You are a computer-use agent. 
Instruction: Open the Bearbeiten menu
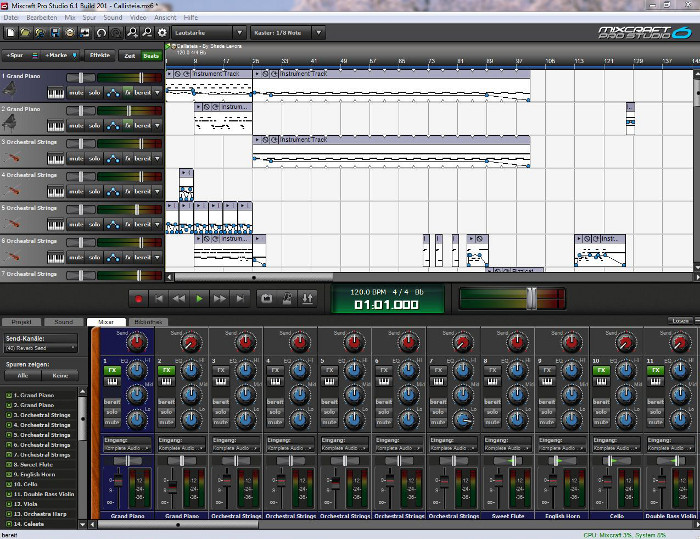point(42,17)
